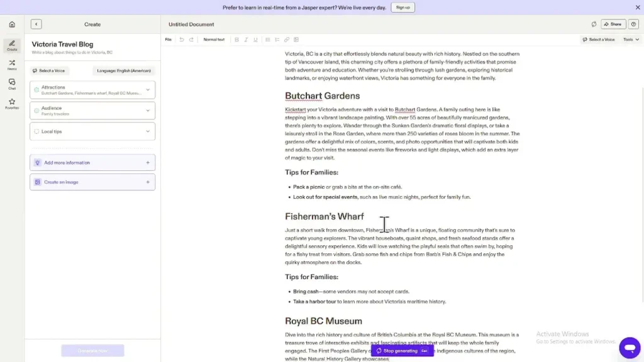Viewport: 644px width, 362px height.
Task: Expand the Attractions section
Action: [x=147, y=90]
